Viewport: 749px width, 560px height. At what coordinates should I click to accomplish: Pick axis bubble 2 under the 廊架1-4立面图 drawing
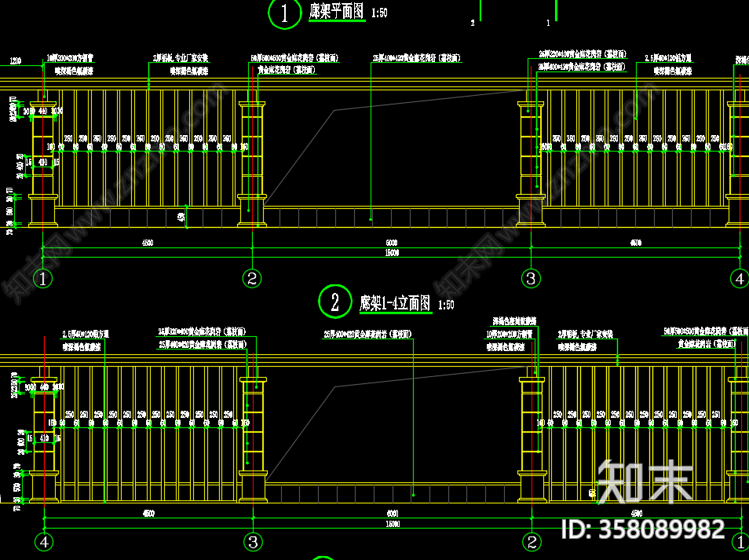click(x=532, y=542)
